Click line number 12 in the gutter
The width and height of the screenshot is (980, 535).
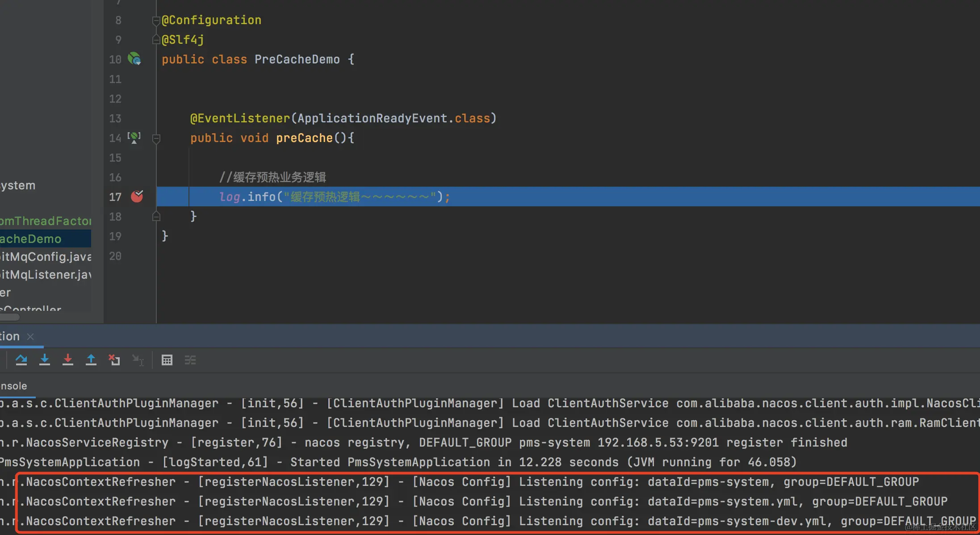pos(115,99)
